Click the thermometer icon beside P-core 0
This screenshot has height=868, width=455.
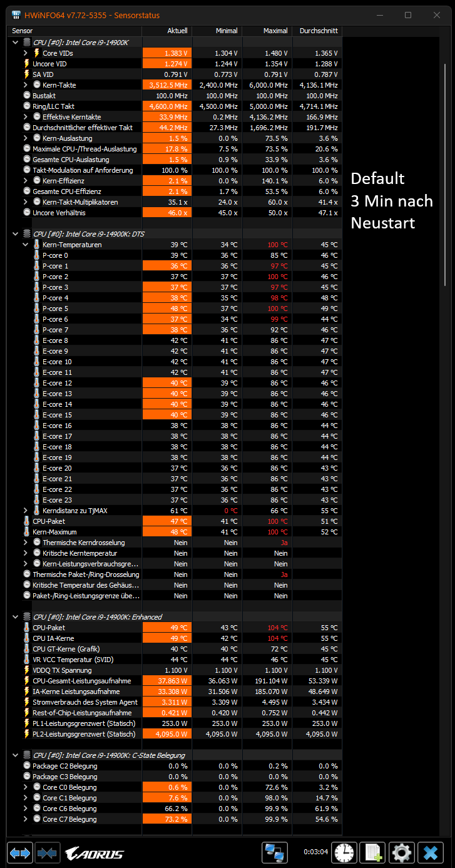click(36, 255)
